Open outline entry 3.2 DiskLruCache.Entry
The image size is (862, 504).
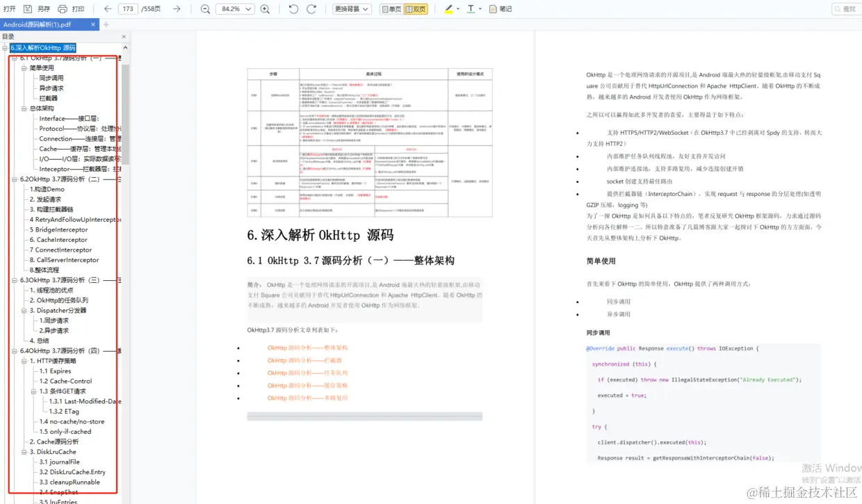coord(72,472)
